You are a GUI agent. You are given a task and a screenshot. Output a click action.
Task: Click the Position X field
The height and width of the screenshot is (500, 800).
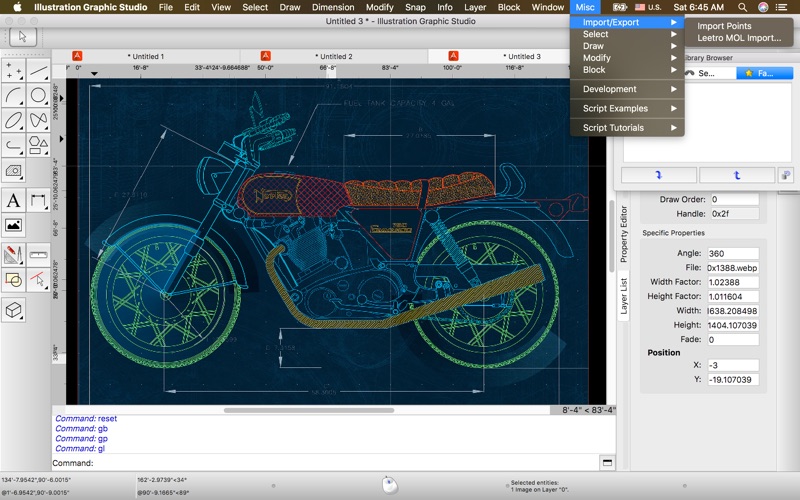[733, 365]
